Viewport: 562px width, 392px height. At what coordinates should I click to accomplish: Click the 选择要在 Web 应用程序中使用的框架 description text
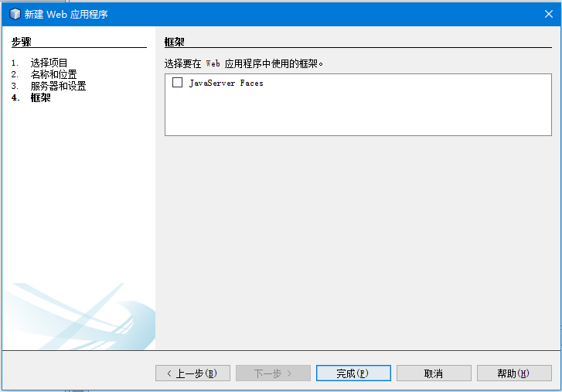click(244, 63)
